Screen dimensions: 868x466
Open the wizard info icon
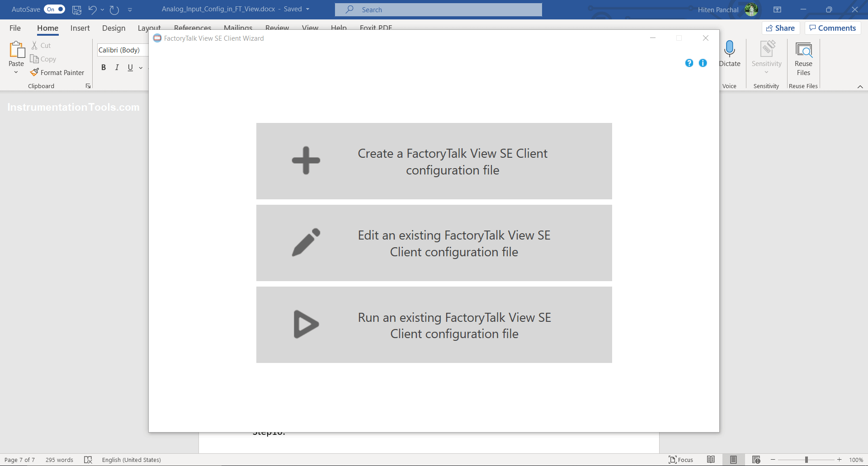(x=703, y=63)
